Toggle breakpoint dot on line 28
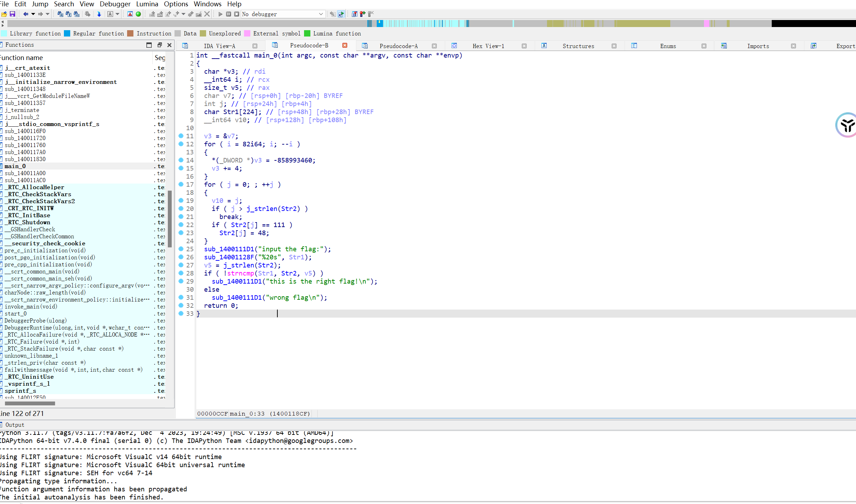Viewport: 856px width, 504px height. [x=181, y=273]
